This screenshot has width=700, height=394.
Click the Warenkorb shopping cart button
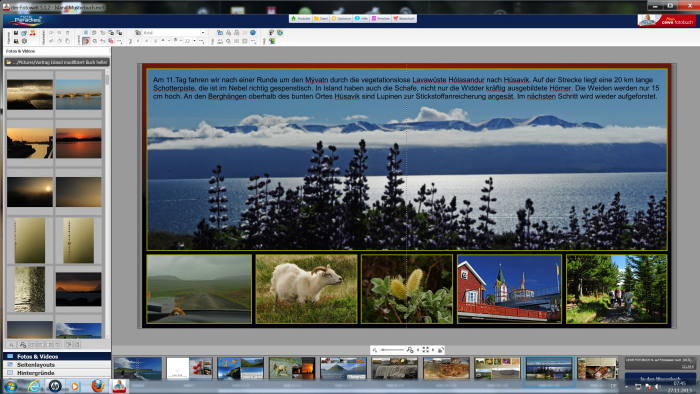click(x=404, y=19)
